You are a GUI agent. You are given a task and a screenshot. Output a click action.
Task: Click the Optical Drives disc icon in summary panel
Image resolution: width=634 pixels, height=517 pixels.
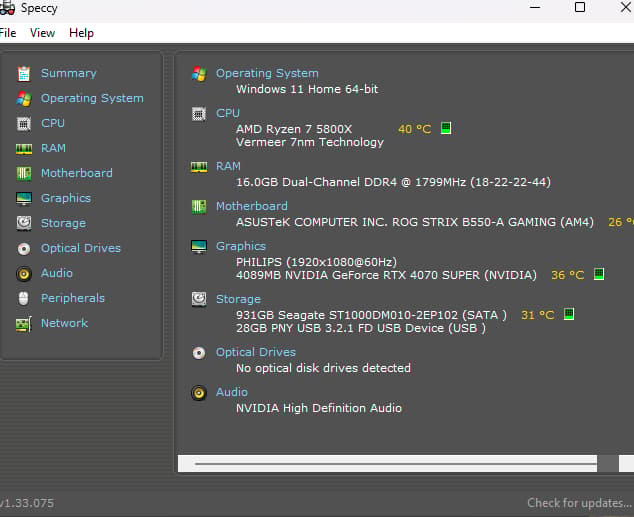(199, 353)
